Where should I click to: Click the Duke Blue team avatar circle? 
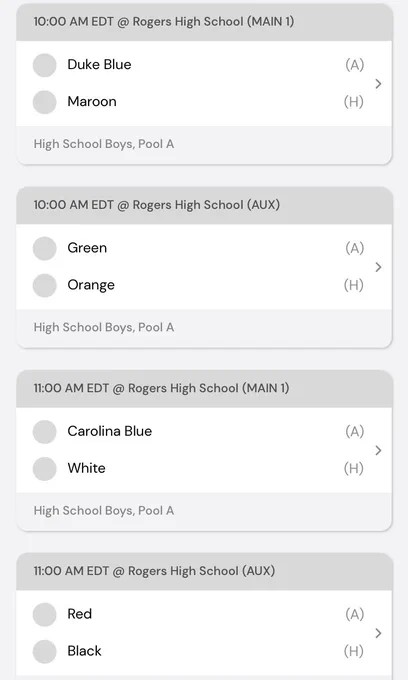[x=45, y=65]
